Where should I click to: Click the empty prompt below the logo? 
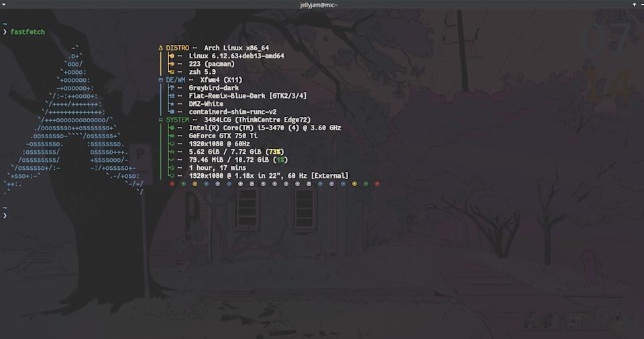click(5, 215)
